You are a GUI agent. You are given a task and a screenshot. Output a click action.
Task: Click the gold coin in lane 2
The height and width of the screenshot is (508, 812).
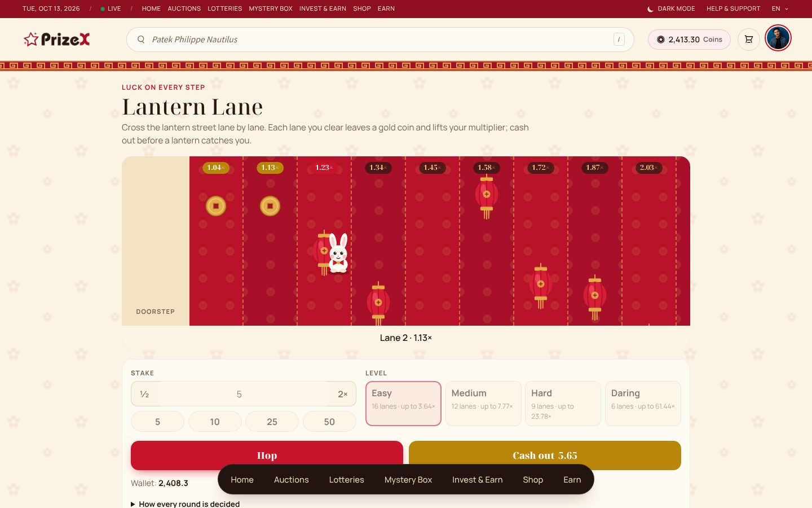tap(270, 206)
